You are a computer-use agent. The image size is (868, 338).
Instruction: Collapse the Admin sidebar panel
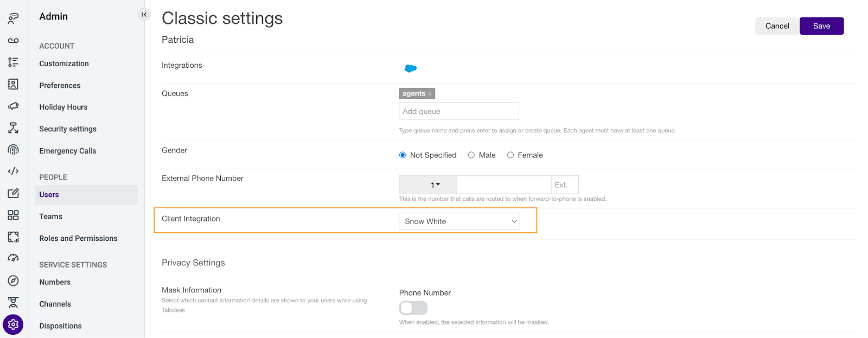coord(144,15)
